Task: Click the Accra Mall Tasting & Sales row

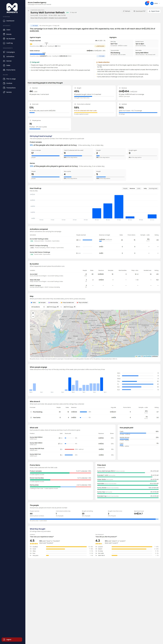Action: tap(94, 240)
